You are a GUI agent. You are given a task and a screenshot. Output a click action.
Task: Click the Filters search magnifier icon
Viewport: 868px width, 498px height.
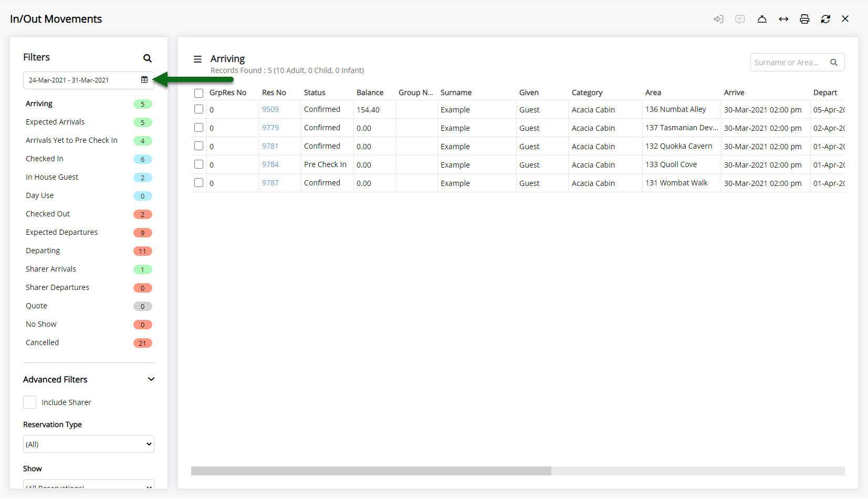point(148,58)
